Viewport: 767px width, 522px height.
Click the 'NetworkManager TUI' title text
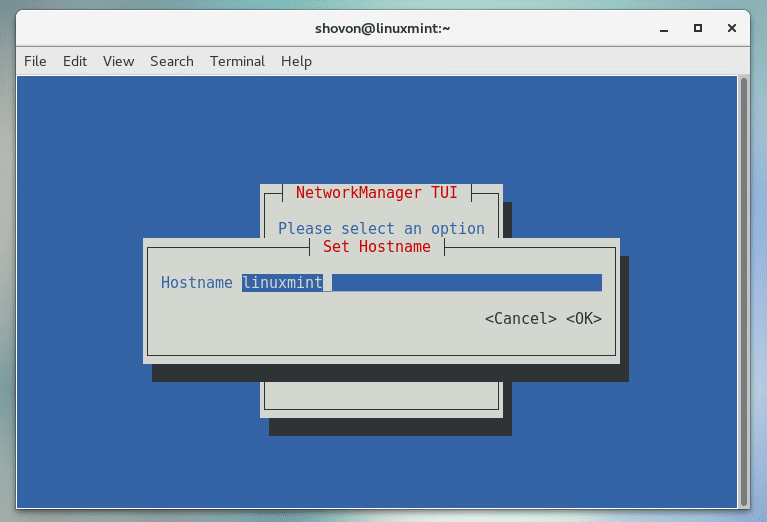tap(377, 193)
